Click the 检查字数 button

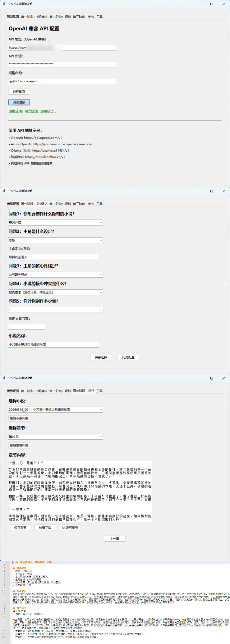(x=45, y=527)
